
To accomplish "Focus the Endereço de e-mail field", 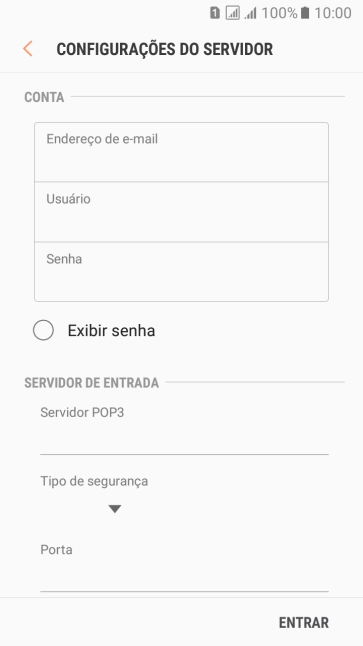I will pos(181,152).
